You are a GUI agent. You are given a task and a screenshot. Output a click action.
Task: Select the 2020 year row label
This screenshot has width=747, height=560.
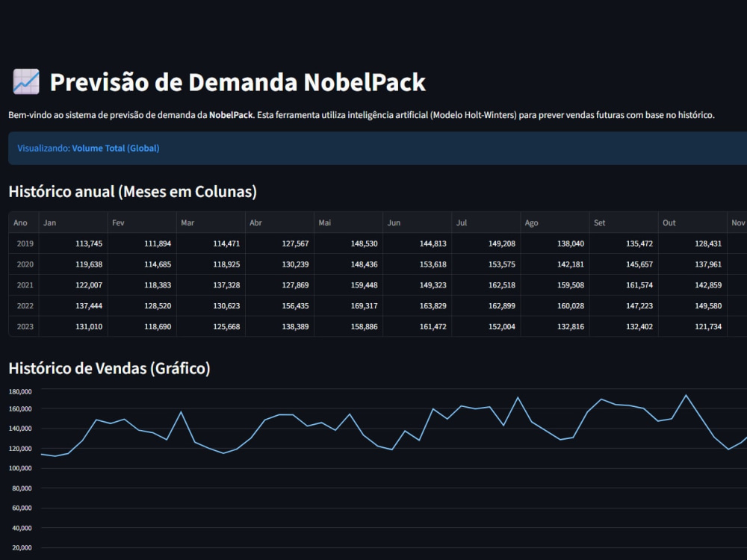25,264
